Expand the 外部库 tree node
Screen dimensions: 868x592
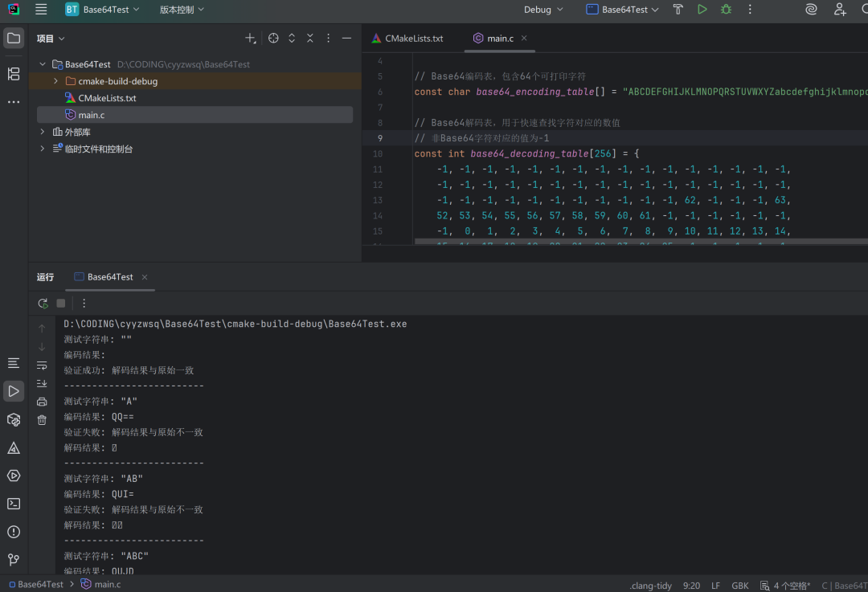[43, 132]
